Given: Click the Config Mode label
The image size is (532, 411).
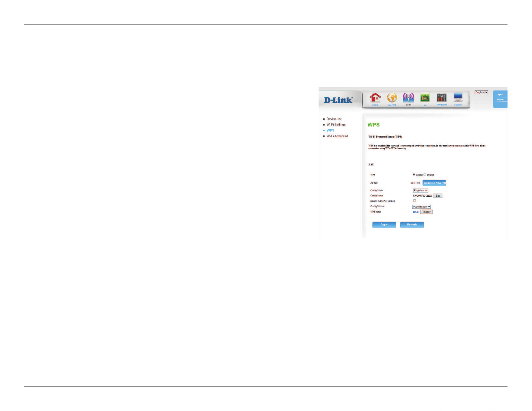Looking at the screenshot, I should click(376, 191).
